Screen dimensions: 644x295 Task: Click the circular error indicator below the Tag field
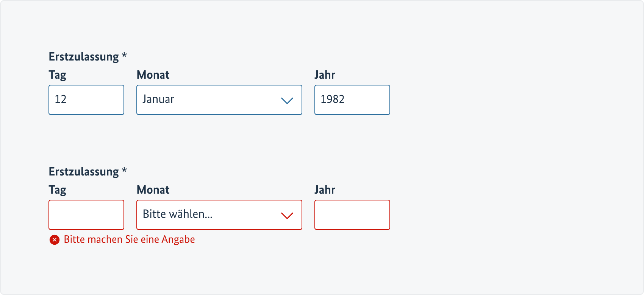click(55, 239)
